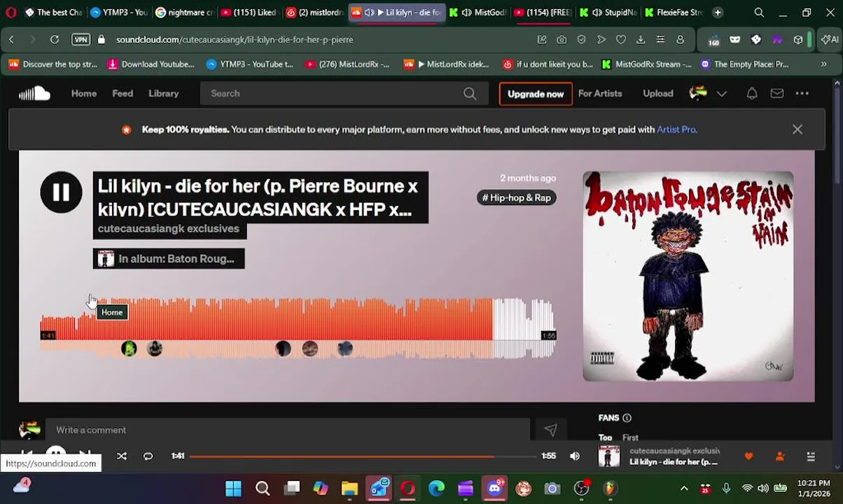Expand the chevron next to profile avatar
The height and width of the screenshot is (504, 843).
[722, 94]
